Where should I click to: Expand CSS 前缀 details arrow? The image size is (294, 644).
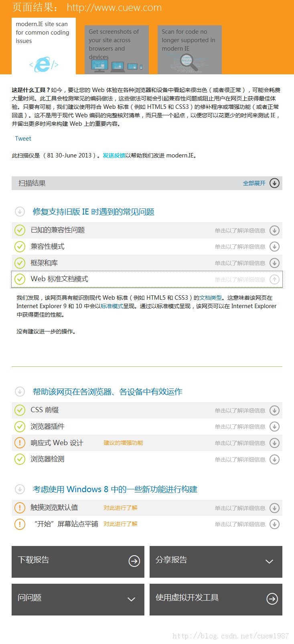point(274,411)
